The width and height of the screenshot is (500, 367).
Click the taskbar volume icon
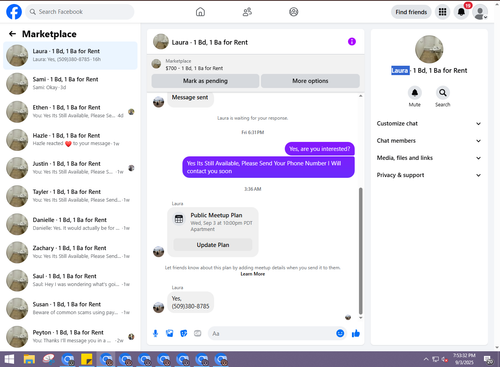pyautogui.click(x=445, y=359)
